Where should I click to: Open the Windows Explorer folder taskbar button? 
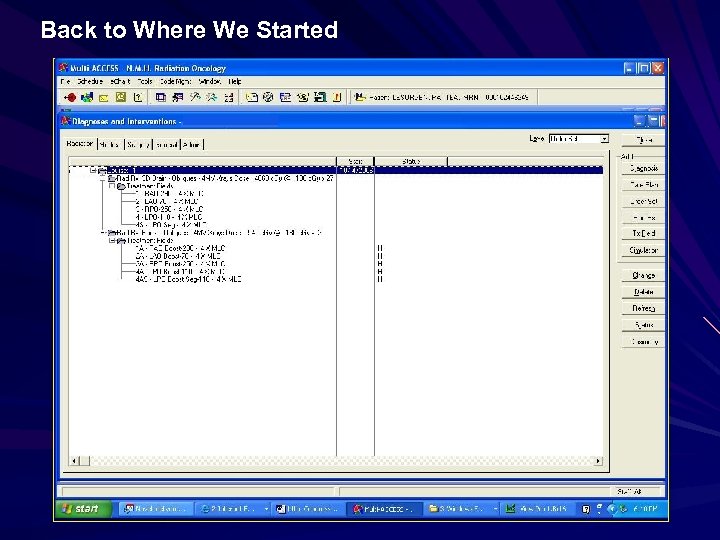[461, 509]
